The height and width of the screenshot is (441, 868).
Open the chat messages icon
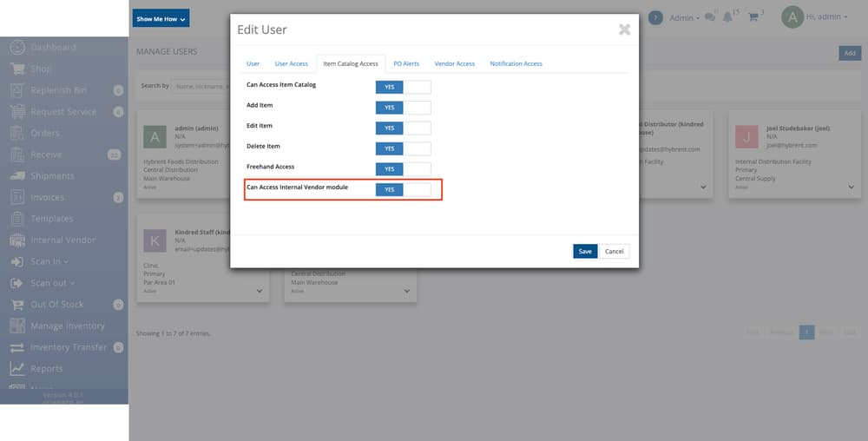[x=710, y=17]
